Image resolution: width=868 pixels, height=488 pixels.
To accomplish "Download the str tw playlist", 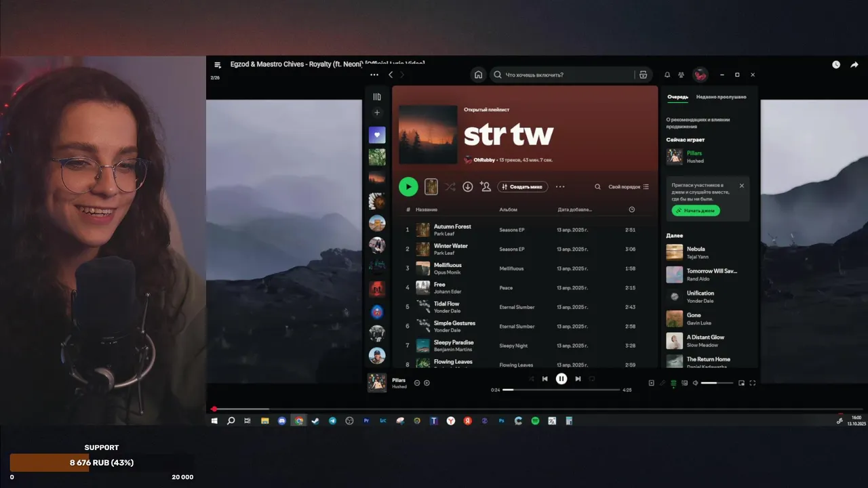I will point(468,186).
